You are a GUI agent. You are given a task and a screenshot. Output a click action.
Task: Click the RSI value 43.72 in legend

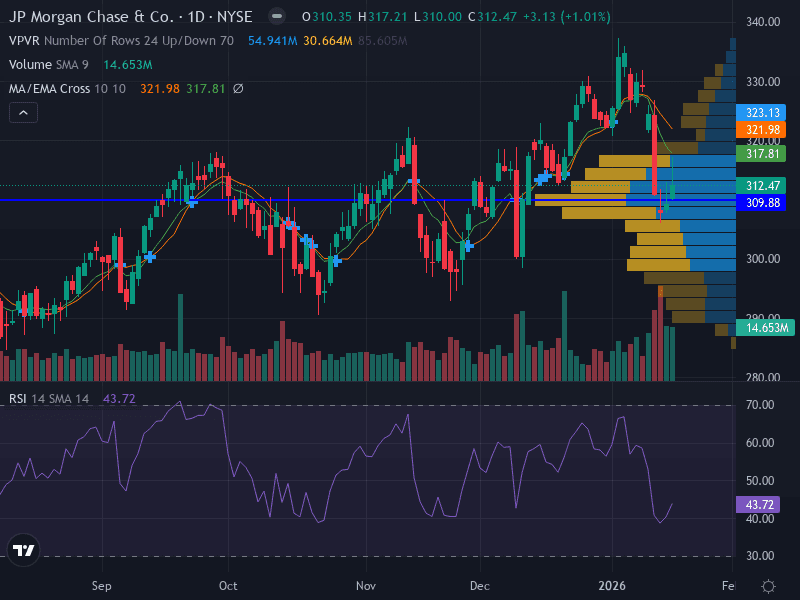pyautogui.click(x=119, y=398)
